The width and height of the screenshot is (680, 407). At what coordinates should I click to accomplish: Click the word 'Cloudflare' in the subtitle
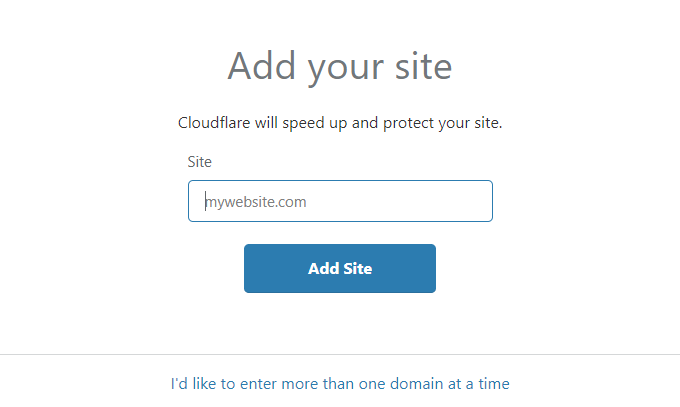pyautogui.click(x=214, y=123)
